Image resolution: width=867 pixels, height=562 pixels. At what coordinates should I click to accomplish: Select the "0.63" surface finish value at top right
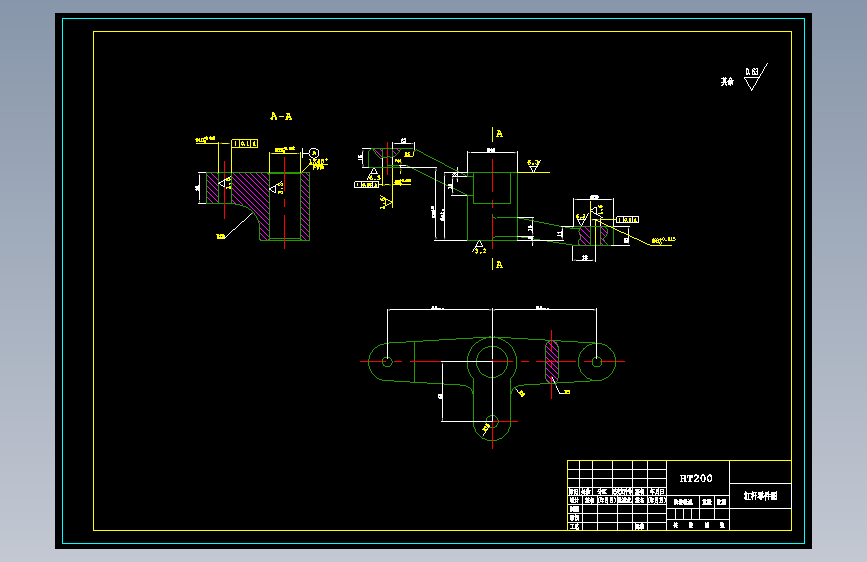click(751, 72)
